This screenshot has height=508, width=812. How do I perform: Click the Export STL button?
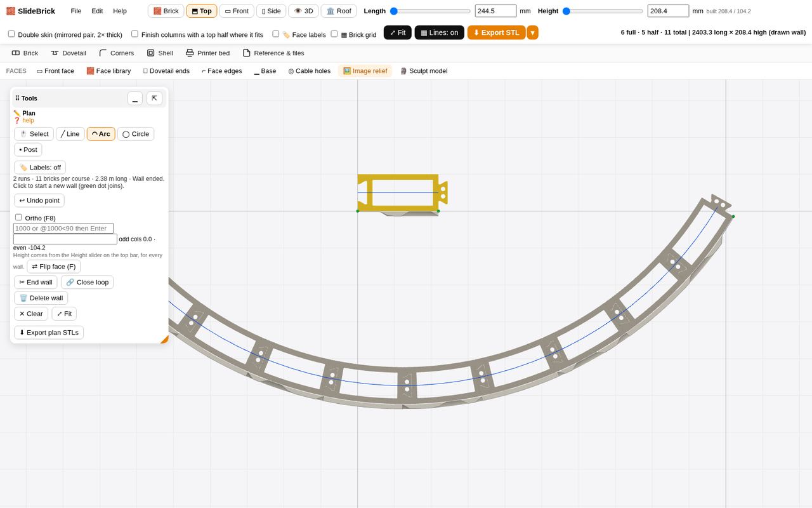(497, 32)
